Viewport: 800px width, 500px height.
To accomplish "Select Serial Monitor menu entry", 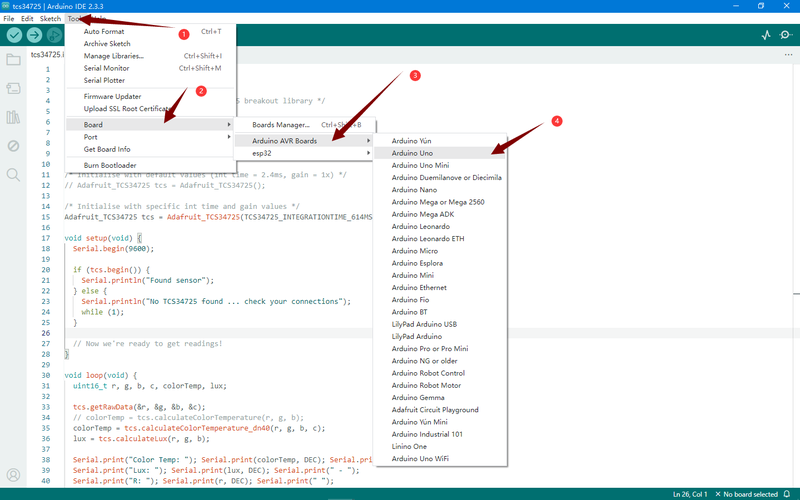I will click(151, 68).
